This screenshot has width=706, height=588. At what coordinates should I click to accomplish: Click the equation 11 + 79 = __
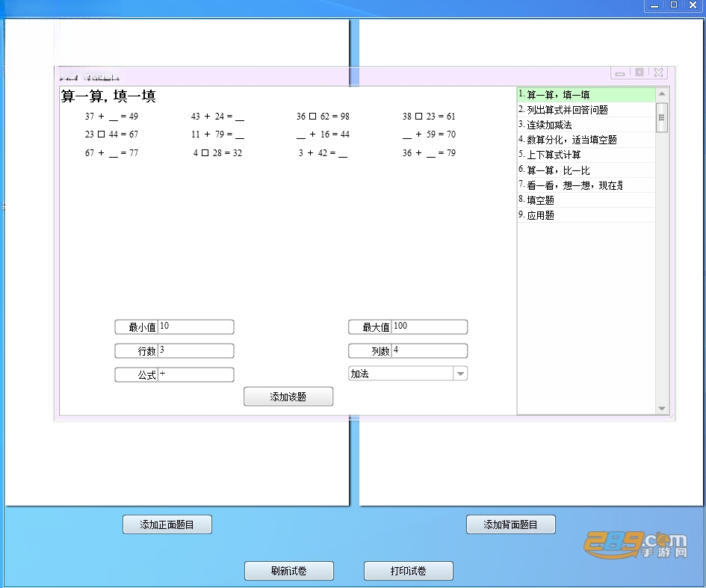[217, 134]
